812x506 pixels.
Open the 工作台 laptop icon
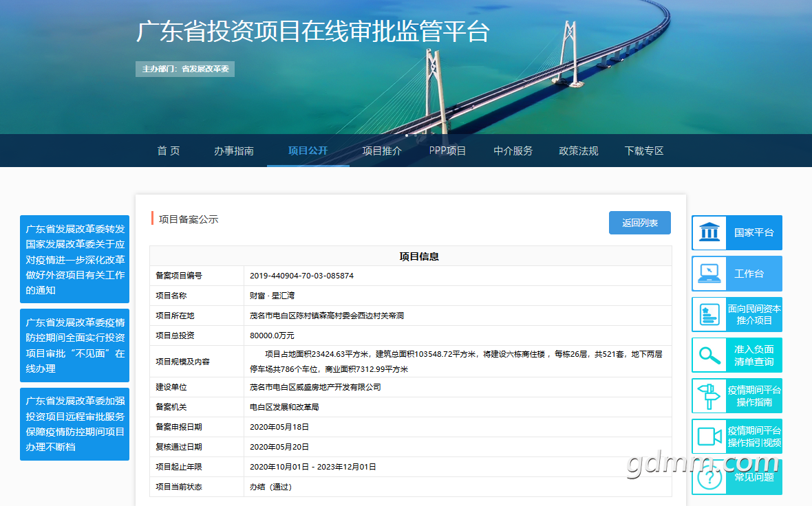[x=709, y=273]
